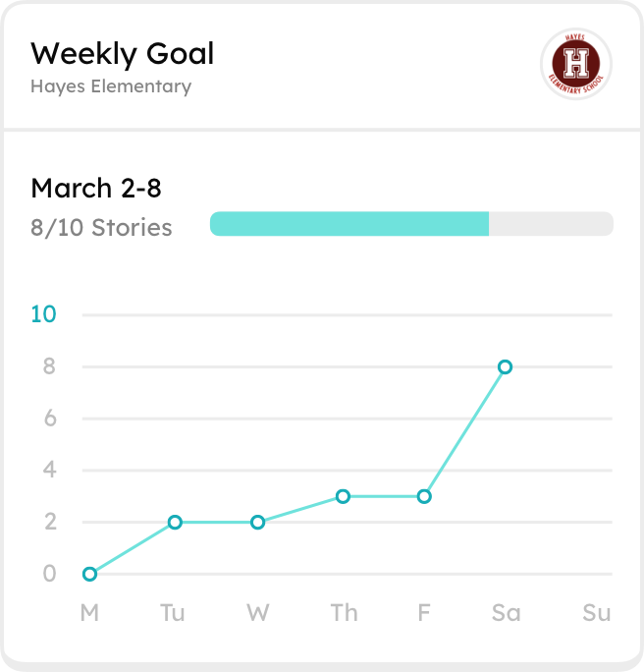
Task: Click the Sa day label
Action: (x=507, y=612)
